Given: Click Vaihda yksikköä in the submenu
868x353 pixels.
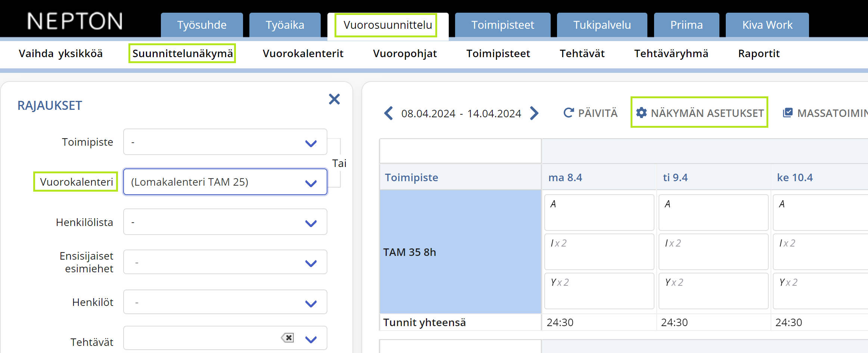Looking at the screenshot, I should coord(61,53).
